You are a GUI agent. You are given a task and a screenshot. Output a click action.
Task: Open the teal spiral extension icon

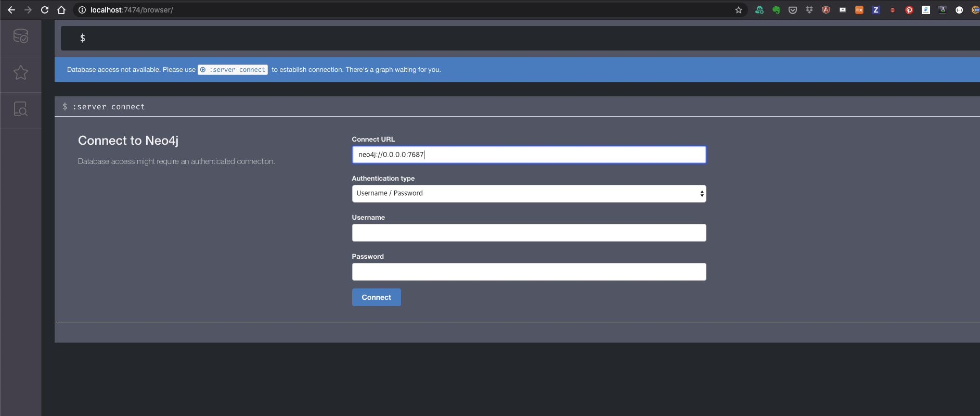(x=759, y=10)
